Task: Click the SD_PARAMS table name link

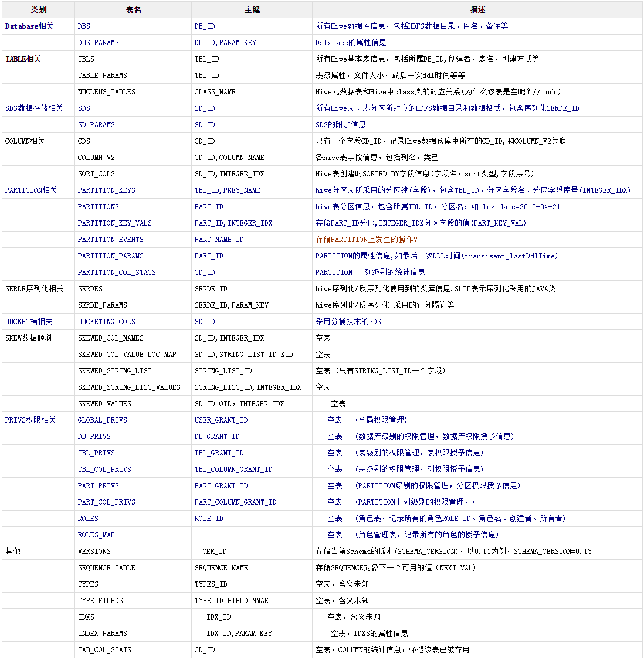Action: 96,125
